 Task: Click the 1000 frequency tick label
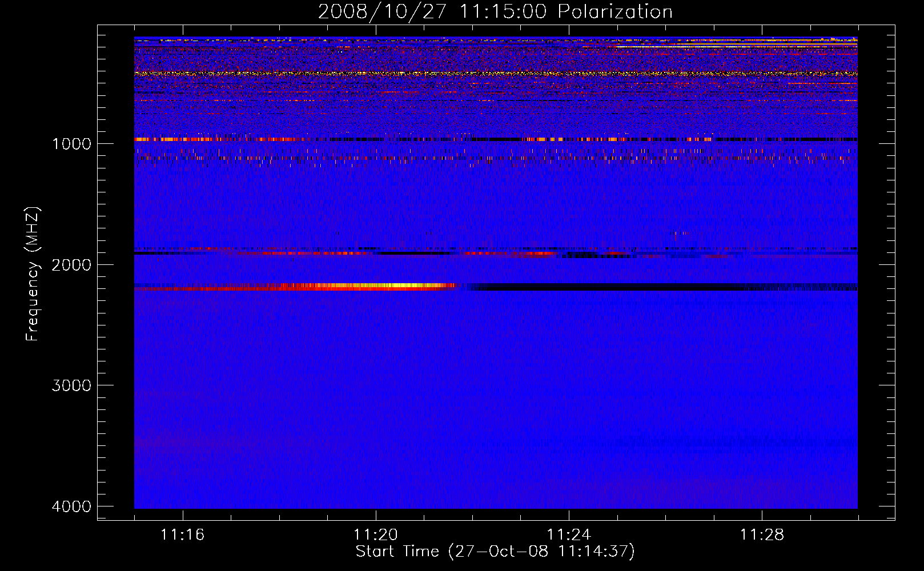click(71, 143)
